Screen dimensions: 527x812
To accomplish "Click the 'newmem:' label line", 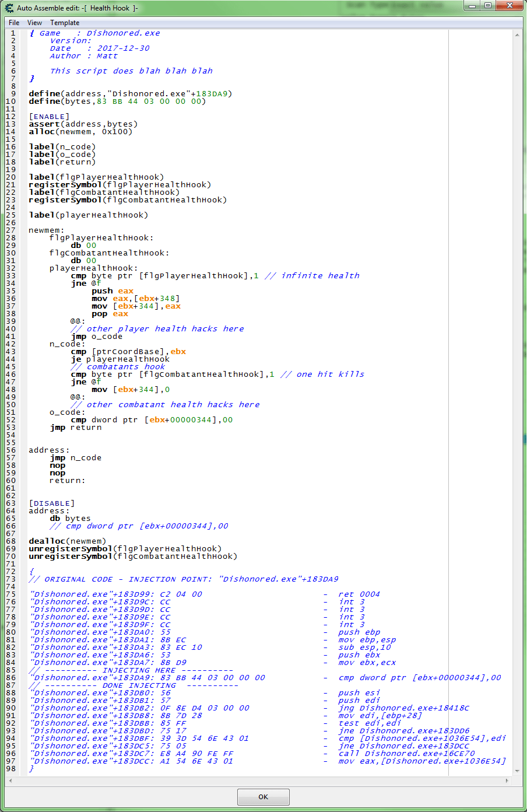I will click(x=47, y=230).
